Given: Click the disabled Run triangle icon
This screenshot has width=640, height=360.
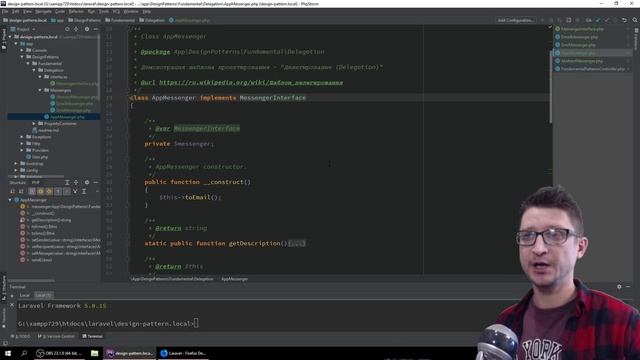Looking at the screenshot, I should pos(542,20).
